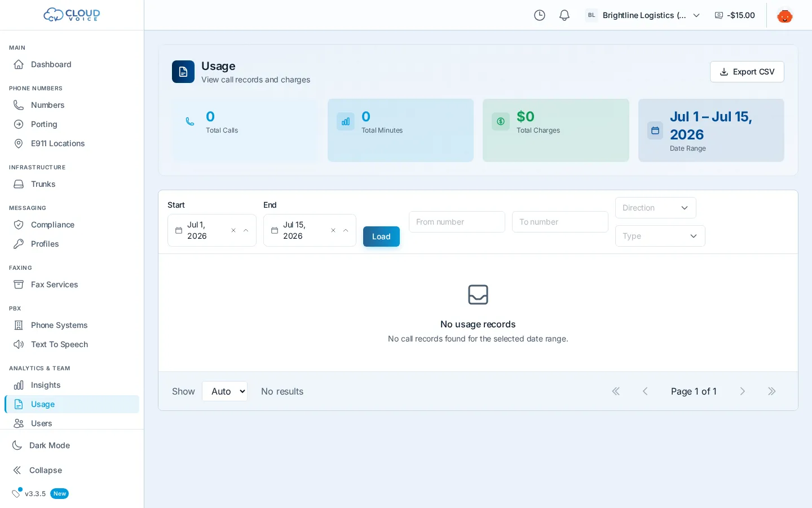The width and height of the screenshot is (812, 508).
Task: Click the Insights bar chart icon
Action: tap(19, 385)
